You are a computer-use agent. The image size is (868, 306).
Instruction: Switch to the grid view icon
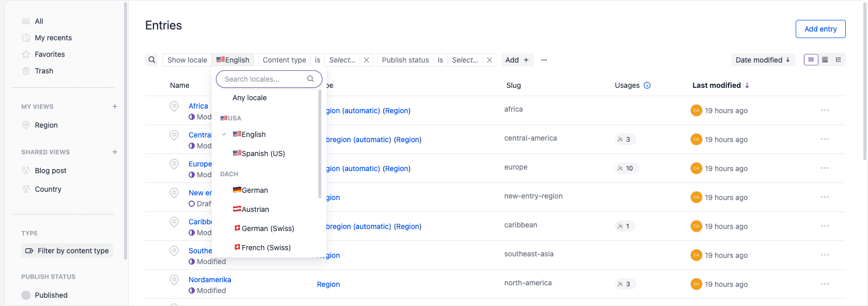839,60
